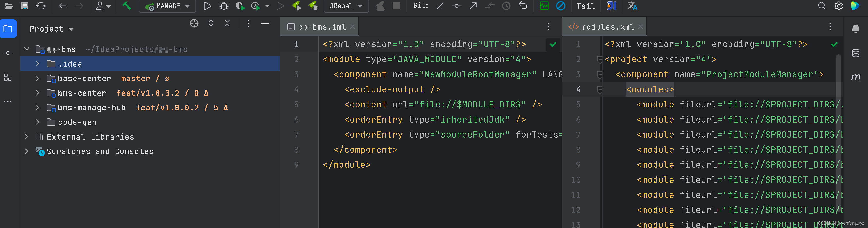The image size is (868, 228).
Task: Debug with JRebel rocket bug icon
Action: tap(313, 6)
